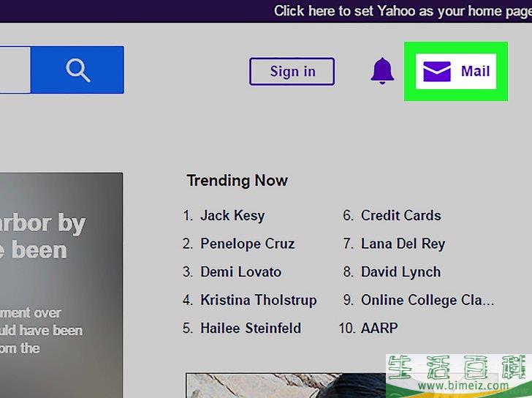This screenshot has height=398, width=532.
Task: Click the article thumbnail below the trending list
Action: 285,386
